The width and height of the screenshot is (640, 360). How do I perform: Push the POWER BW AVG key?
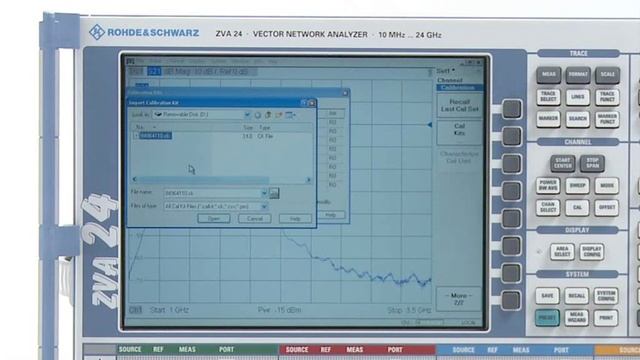548,186
